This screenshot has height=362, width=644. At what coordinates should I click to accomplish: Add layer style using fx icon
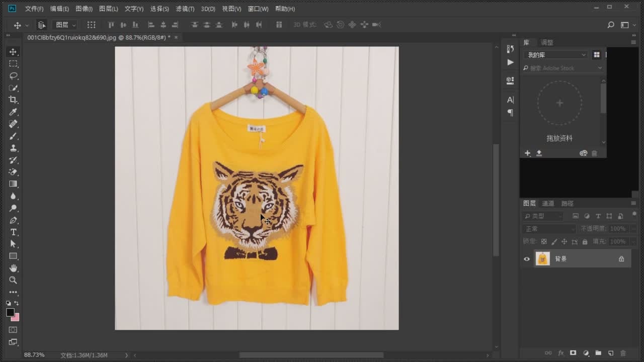pos(561,353)
